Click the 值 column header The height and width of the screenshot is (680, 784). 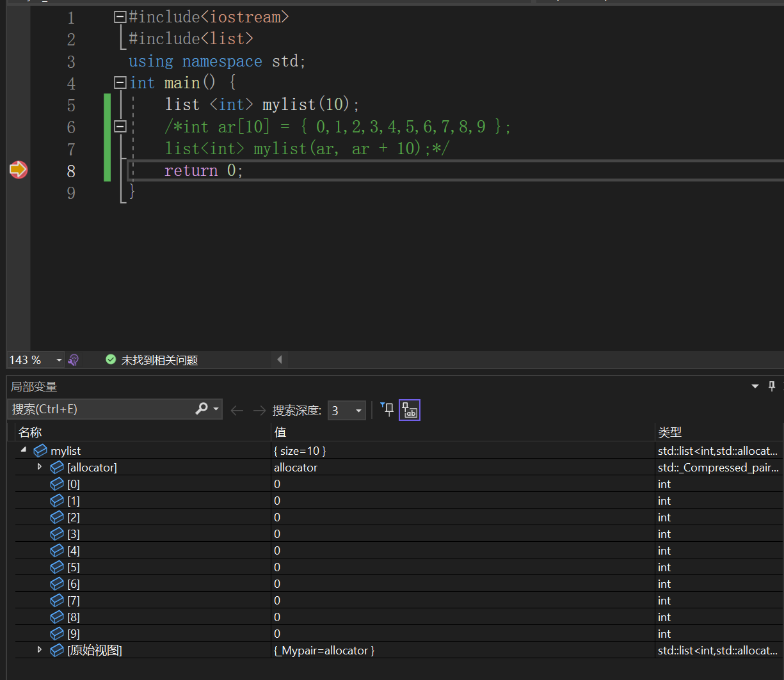click(280, 432)
